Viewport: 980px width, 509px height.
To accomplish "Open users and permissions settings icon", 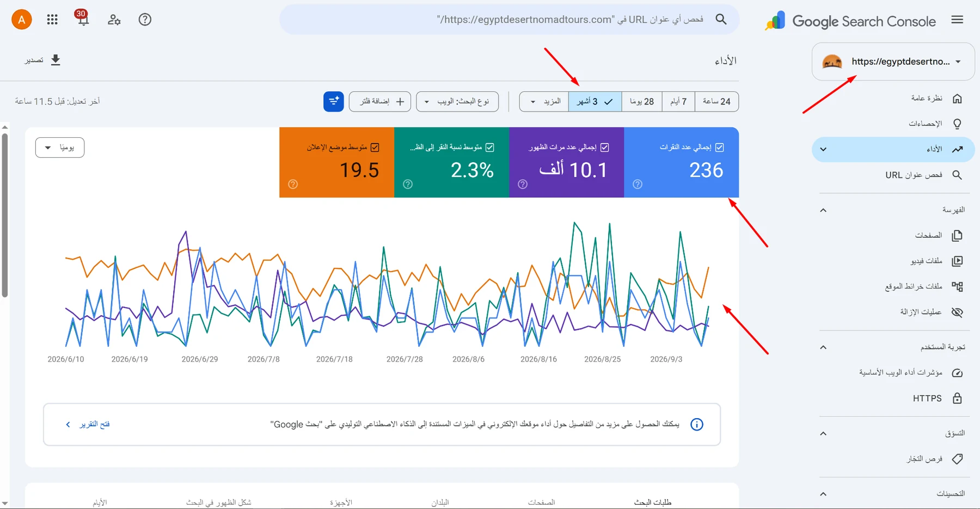I will [114, 20].
